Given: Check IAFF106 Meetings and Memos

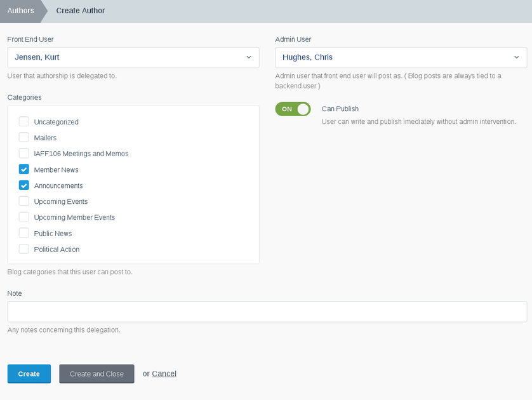Looking at the screenshot, I should pyautogui.click(x=23, y=154).
